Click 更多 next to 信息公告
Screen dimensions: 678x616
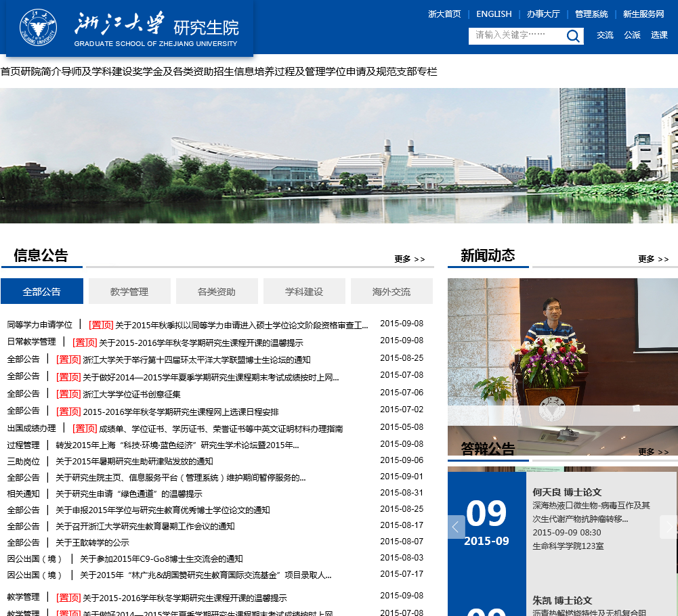click(410, 259)
